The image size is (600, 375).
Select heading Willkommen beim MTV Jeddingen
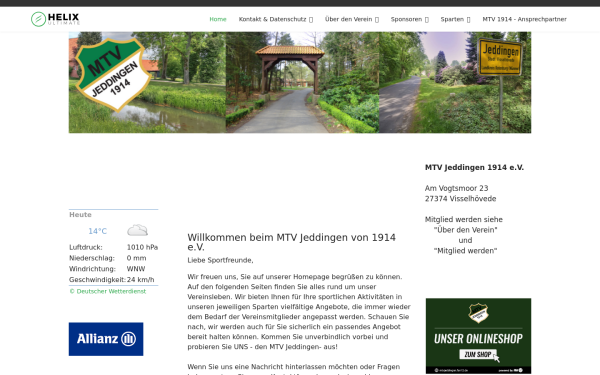(292, 242)
